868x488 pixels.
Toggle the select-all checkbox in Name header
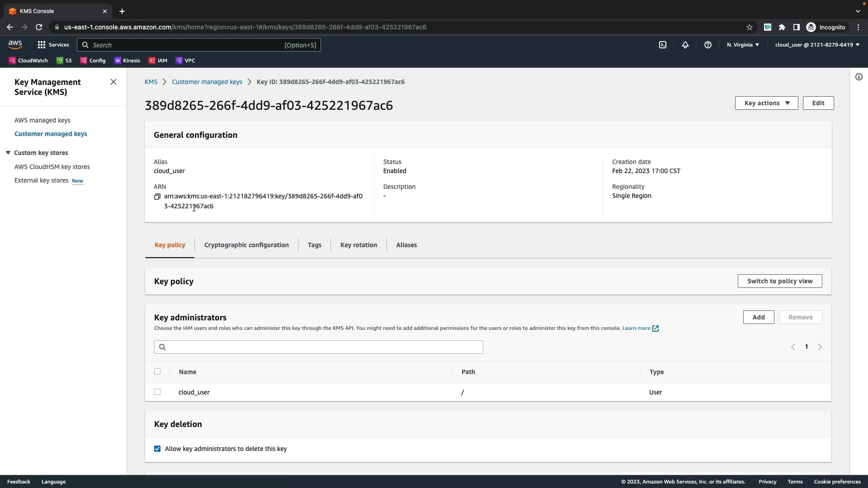coord(157,371)
